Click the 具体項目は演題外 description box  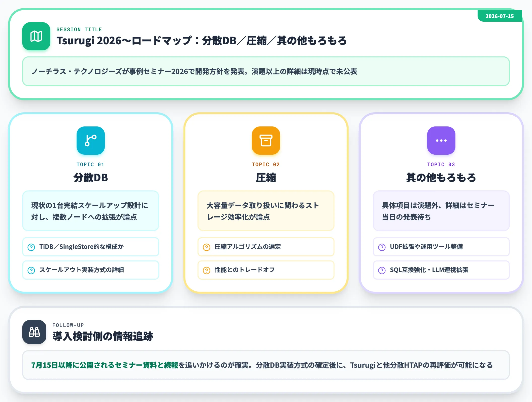pos(441,211)
